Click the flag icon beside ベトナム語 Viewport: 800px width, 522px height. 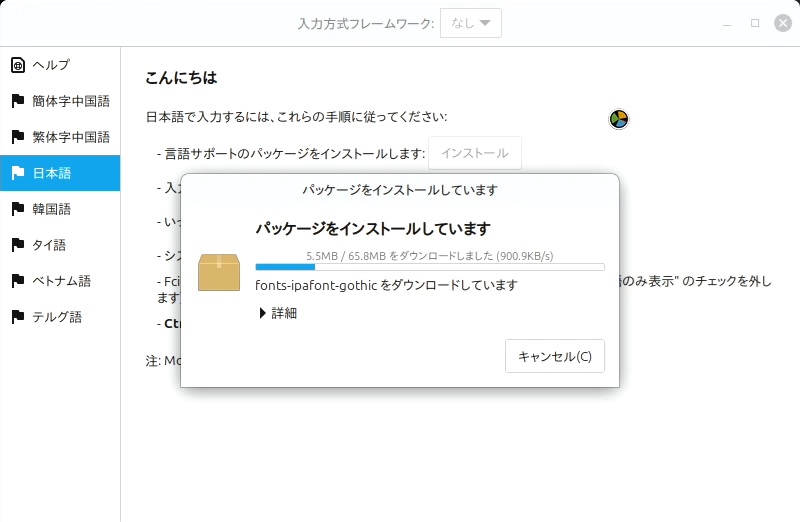click(17, 281)
